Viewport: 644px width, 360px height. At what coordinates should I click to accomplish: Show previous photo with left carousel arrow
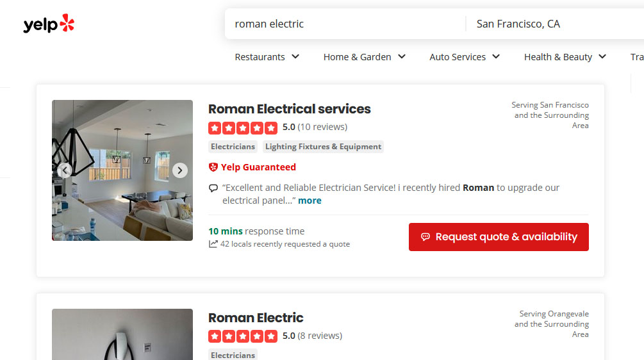65,170
